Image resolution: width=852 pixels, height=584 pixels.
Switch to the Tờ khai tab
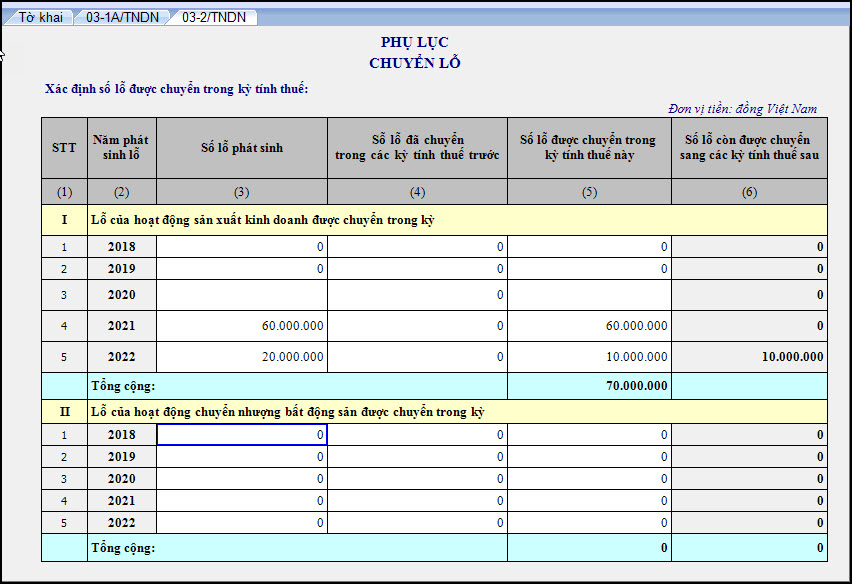40,17
